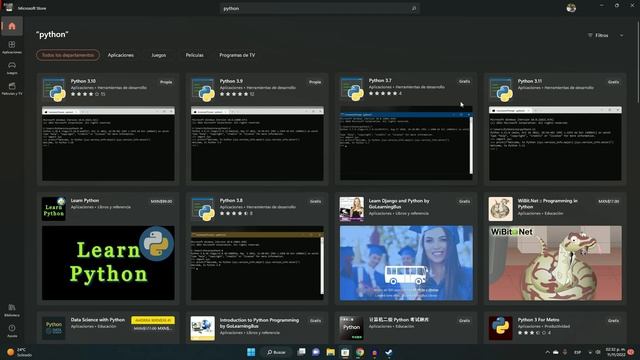The image size is (640, 360).
Task: Select Todos los departamentos filter
Action: pos(68,55)
